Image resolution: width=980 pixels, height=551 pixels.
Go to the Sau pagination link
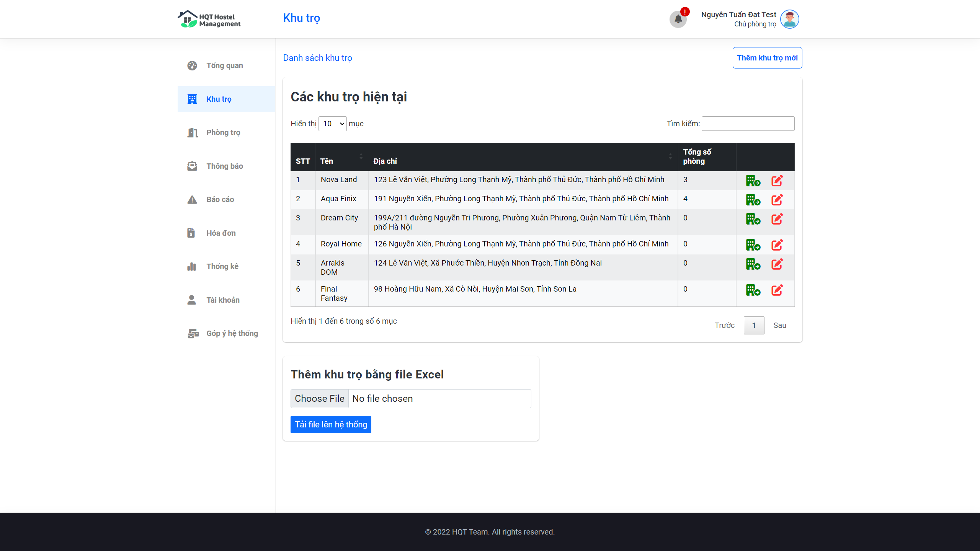pyautogui.click(x=779, y=325)
